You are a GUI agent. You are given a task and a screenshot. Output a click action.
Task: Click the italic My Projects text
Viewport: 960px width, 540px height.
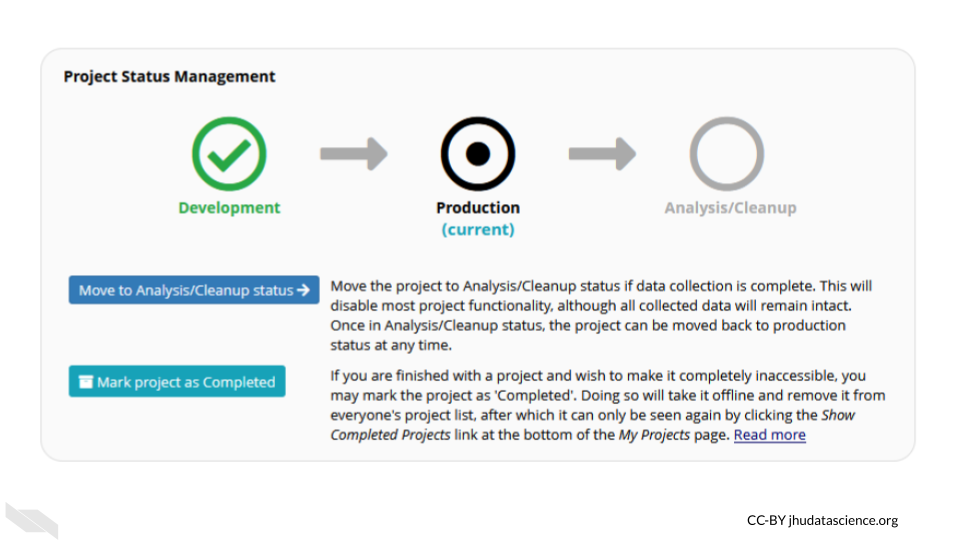(653, 435)
